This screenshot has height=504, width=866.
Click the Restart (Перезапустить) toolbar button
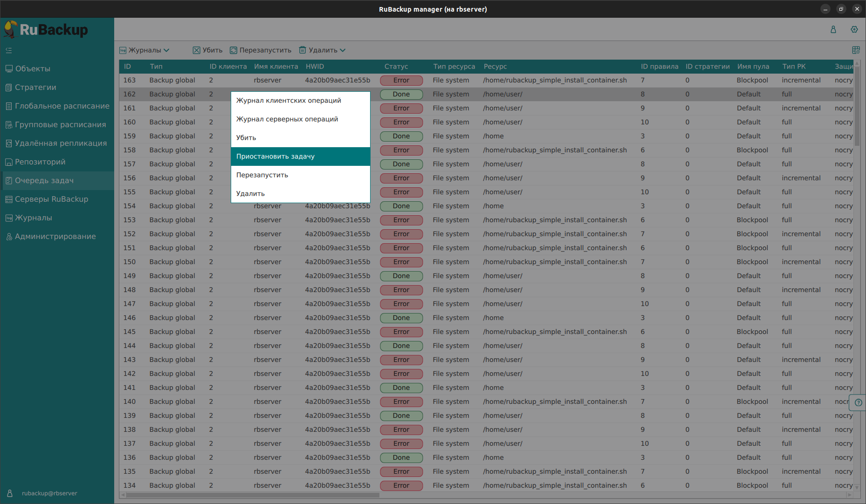pyautogui.click(x=261, y=50)
